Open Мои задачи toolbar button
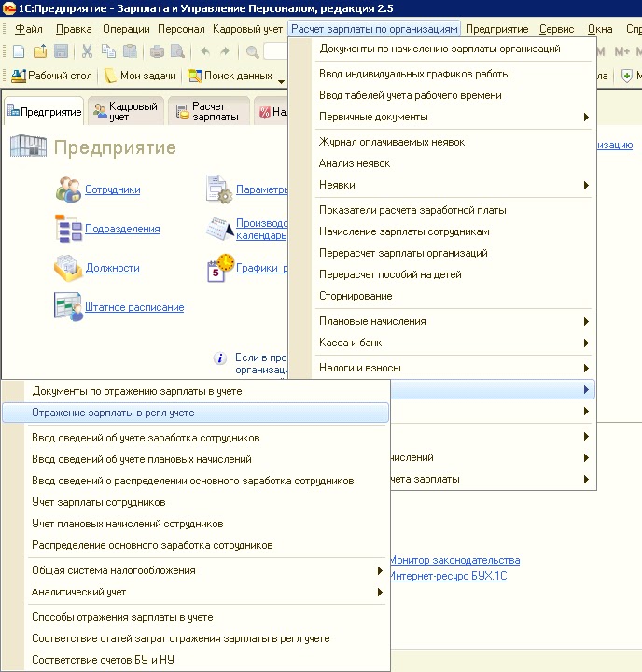 pyautogui.click(x=140, y=76)
